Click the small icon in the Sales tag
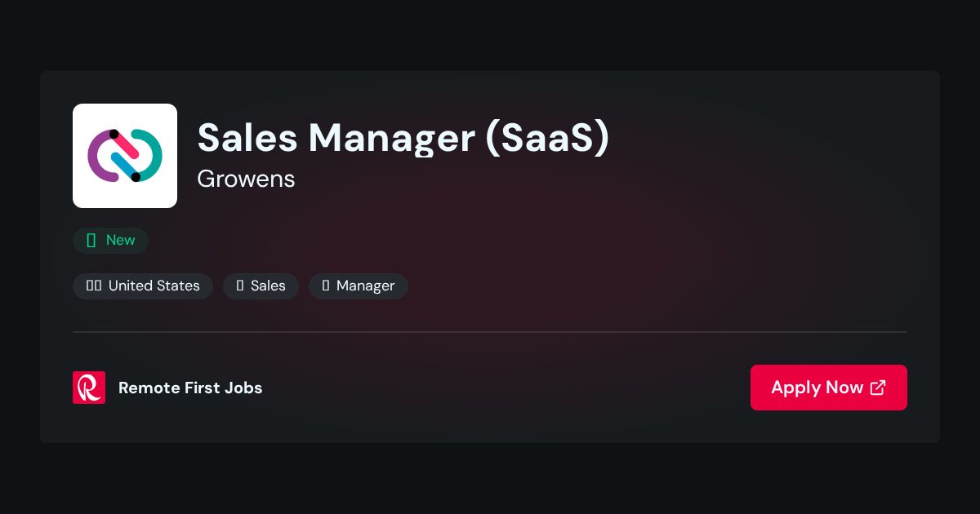This screenshot has height=514, width=980. click(240, 286)
